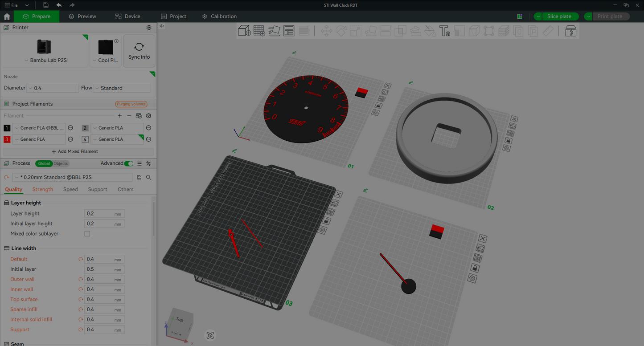The height and width of the screenshot is (346, 644).
Task: Open the Cool Plate bed type dropdown
Action: [x=106, y=60]
